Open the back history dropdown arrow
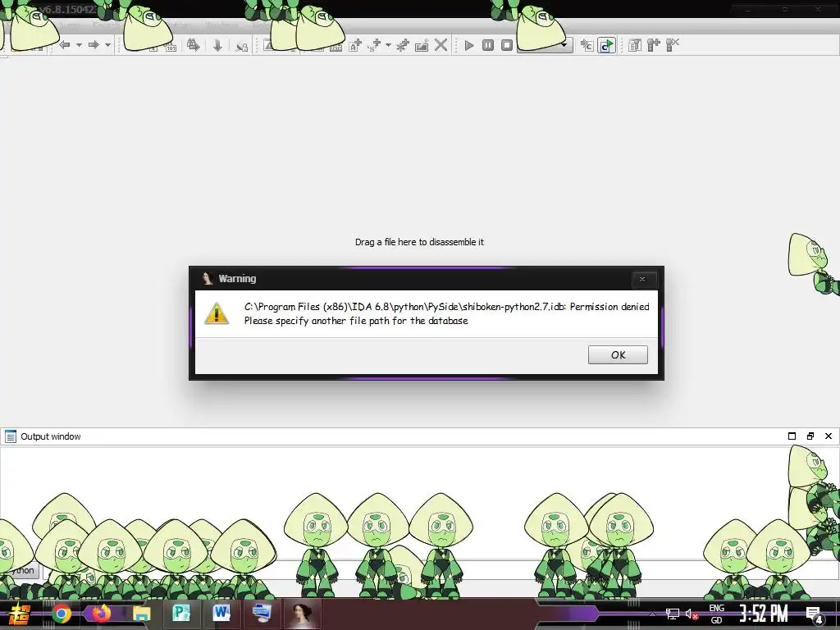This screenshot has height=630, width=840. coord(79,45)
